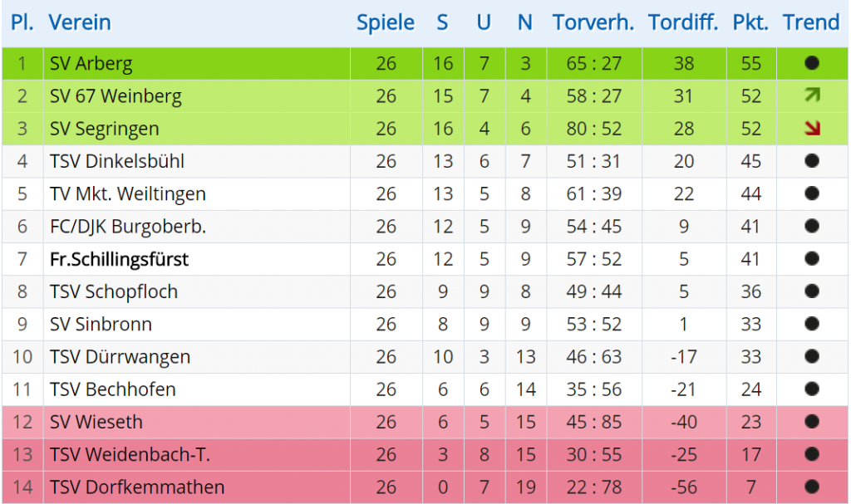Sort by the Pkt. column header
Image resolution: width=851 pixels, height=504 pixels.
click(750, 22)
